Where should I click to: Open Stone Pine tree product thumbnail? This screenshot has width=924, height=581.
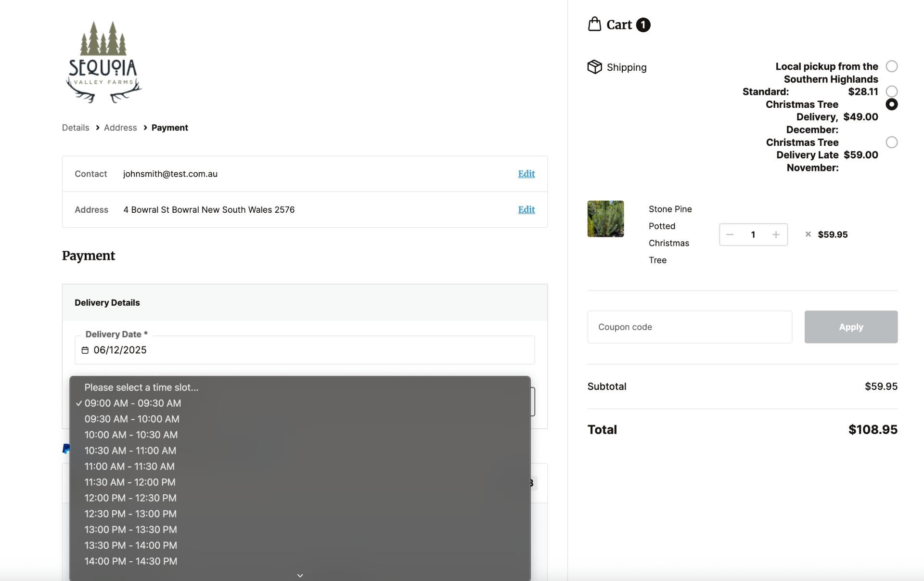click(x=605, y=219)
